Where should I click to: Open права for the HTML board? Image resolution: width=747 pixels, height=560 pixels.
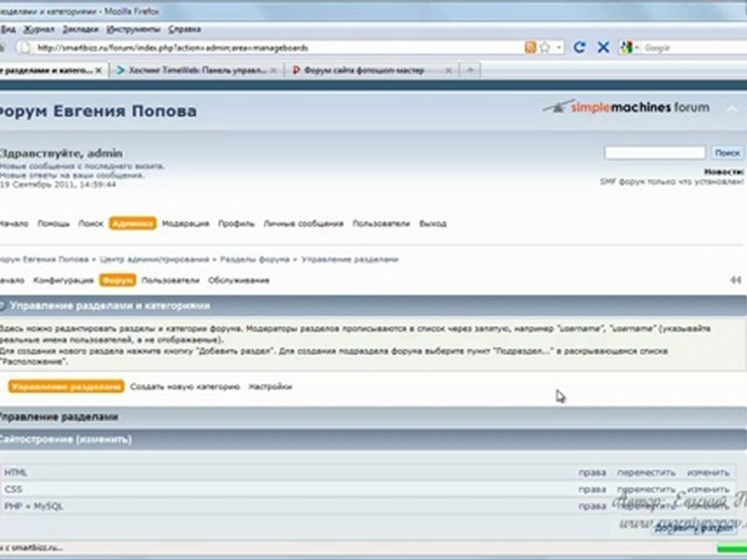(592, 473)
